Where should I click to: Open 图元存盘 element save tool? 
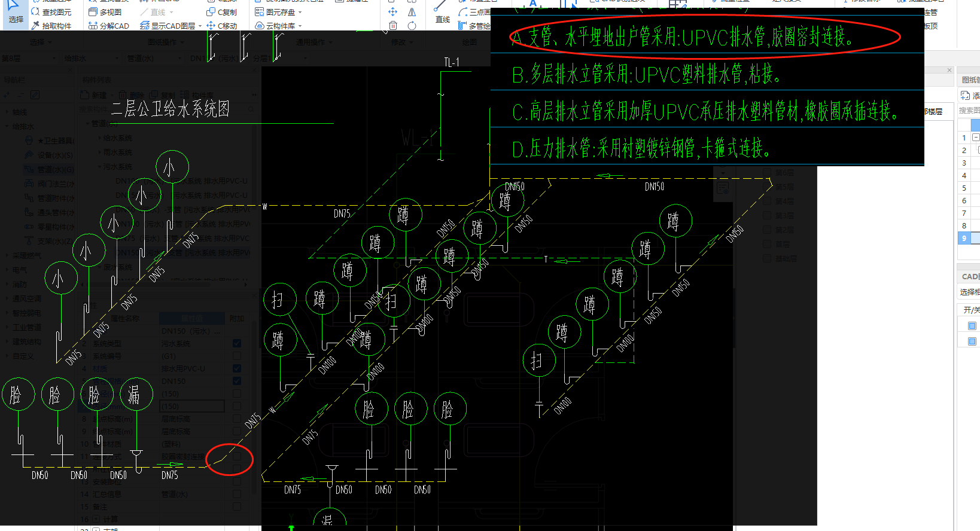[x=275, y=12]
